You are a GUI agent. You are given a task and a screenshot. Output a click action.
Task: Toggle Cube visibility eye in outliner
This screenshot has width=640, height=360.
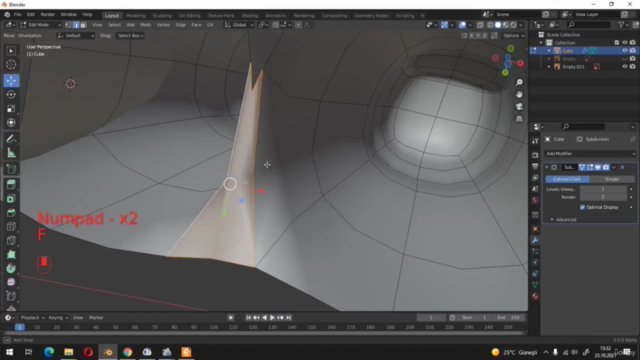tap(624, 51)
